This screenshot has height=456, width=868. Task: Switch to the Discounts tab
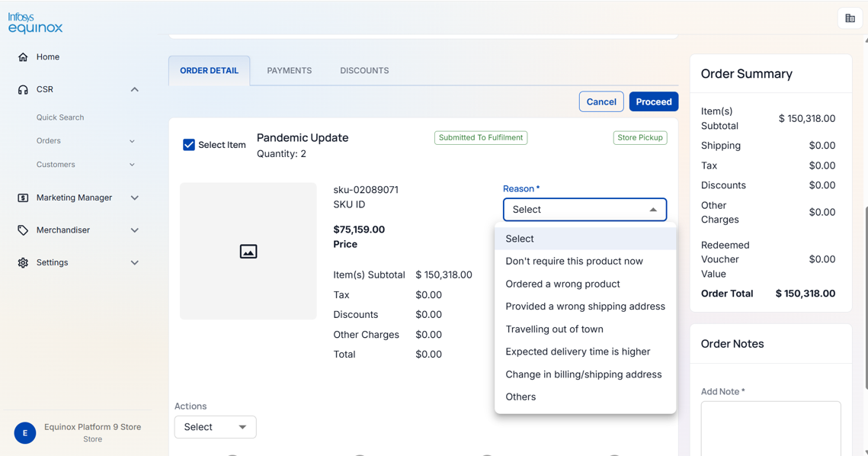[x=364, y=70]
